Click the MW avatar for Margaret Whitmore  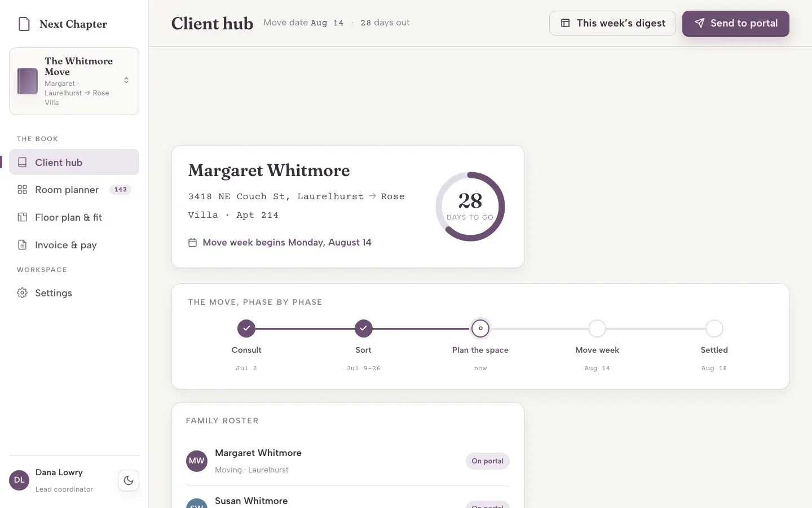(x=197, y=461)
